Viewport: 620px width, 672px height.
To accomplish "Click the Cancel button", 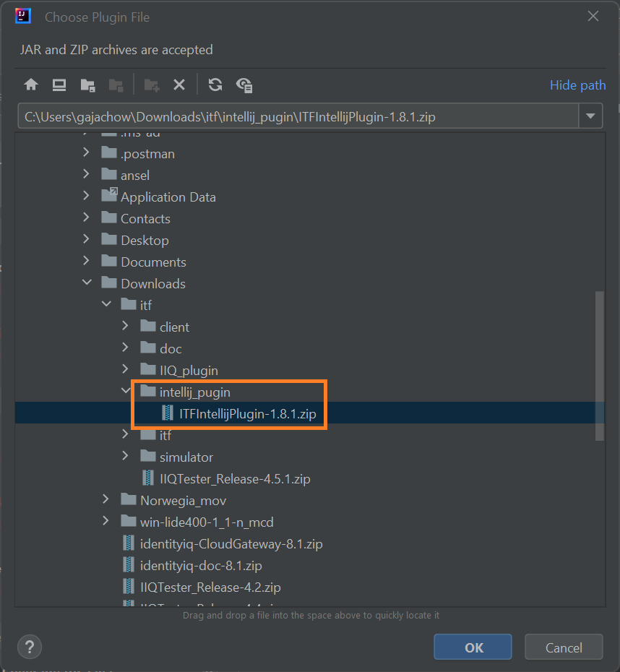I will [564, 647].
